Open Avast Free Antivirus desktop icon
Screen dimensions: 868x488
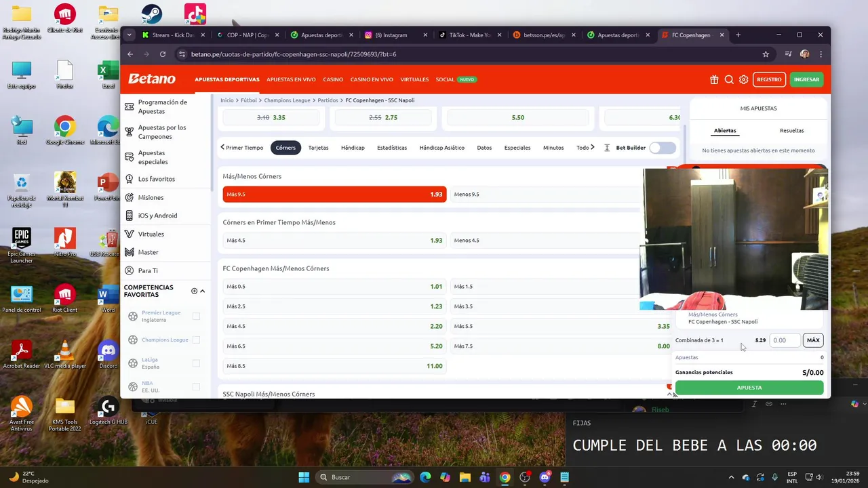22,413
